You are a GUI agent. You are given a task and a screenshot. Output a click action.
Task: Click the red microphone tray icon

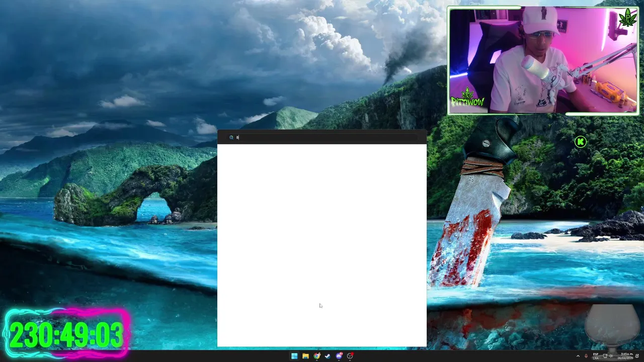[x=586, y=356]
